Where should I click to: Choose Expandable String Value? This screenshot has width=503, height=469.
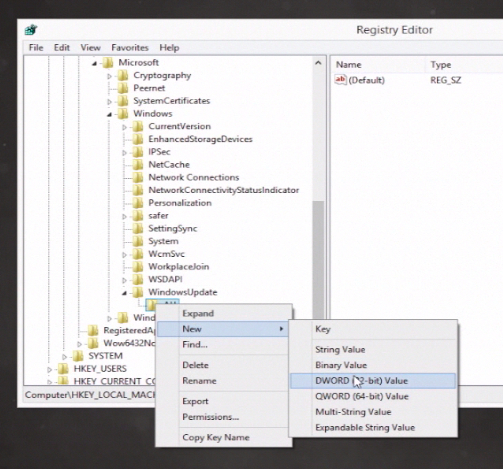coord(373,427)
